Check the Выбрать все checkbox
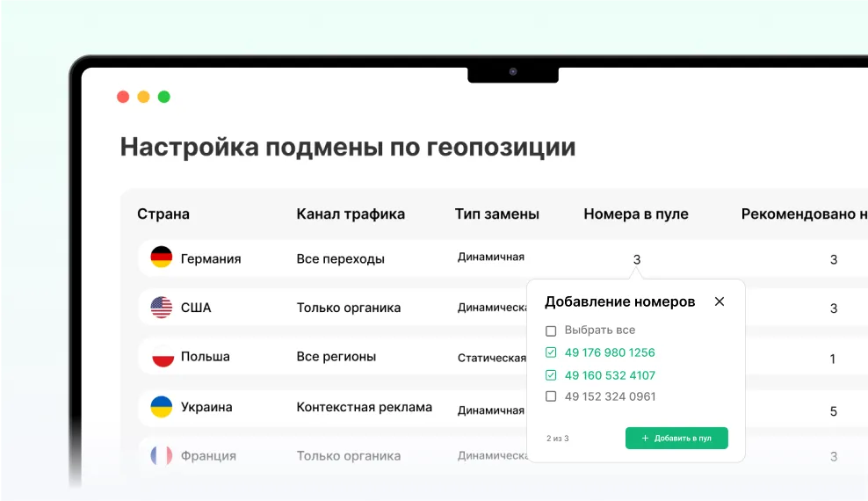Viewport: 868px width, 501px height. point(551,331)
